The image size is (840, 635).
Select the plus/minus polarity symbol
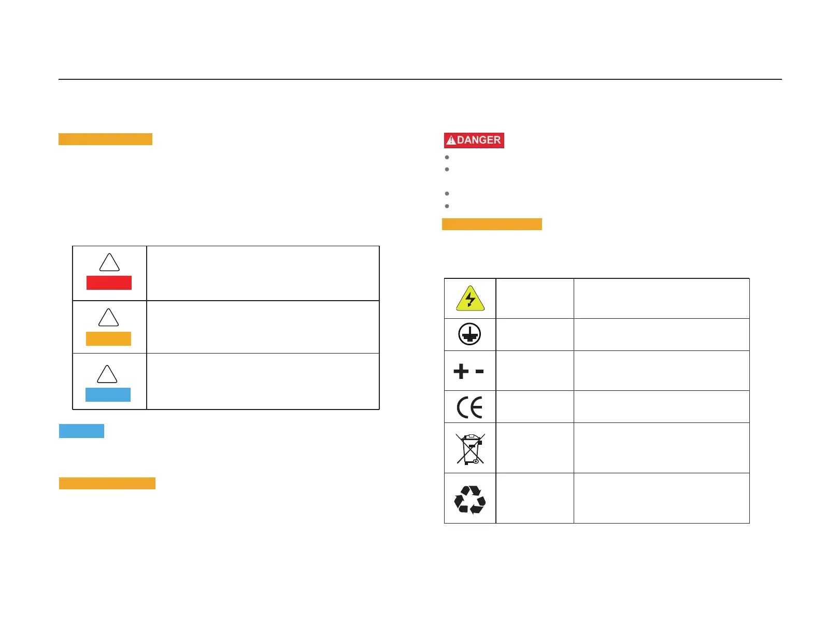(468, 371)
